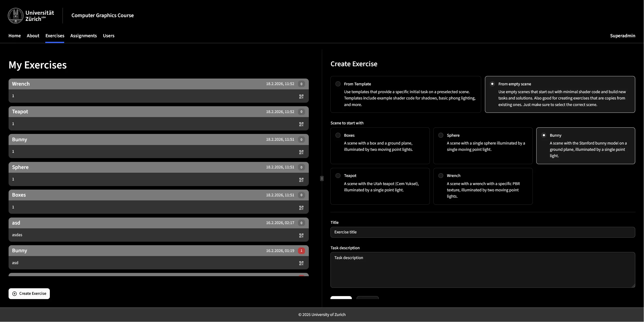This screenshot has width=644, height=322.
Task: Click the University of Zurich logo
Action: click(31, 16)
